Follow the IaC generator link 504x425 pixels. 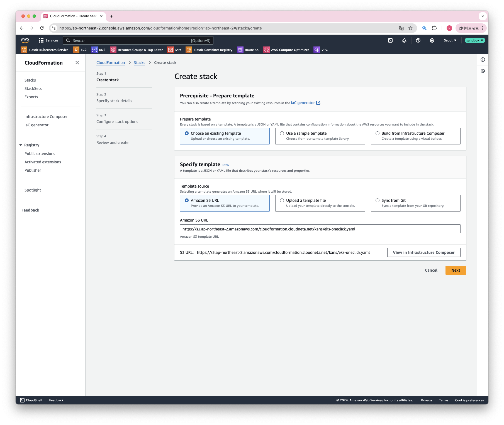(x=305, y=103)
